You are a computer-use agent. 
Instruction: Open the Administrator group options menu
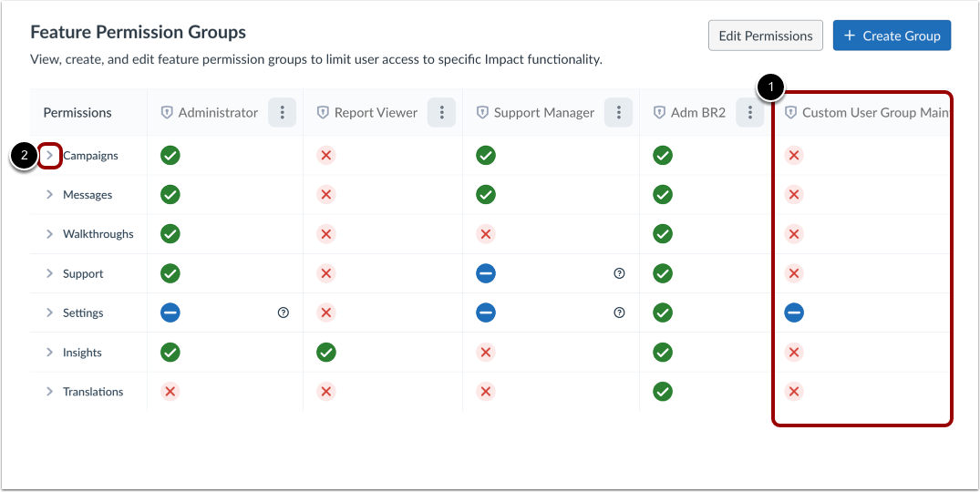click(283, 113)
